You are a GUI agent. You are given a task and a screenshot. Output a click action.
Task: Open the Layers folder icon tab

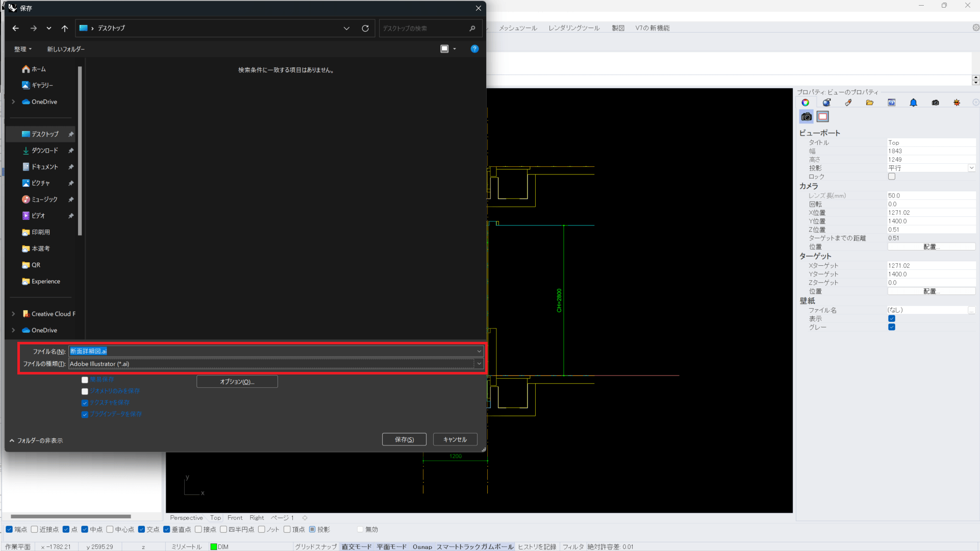click(870, 103)
